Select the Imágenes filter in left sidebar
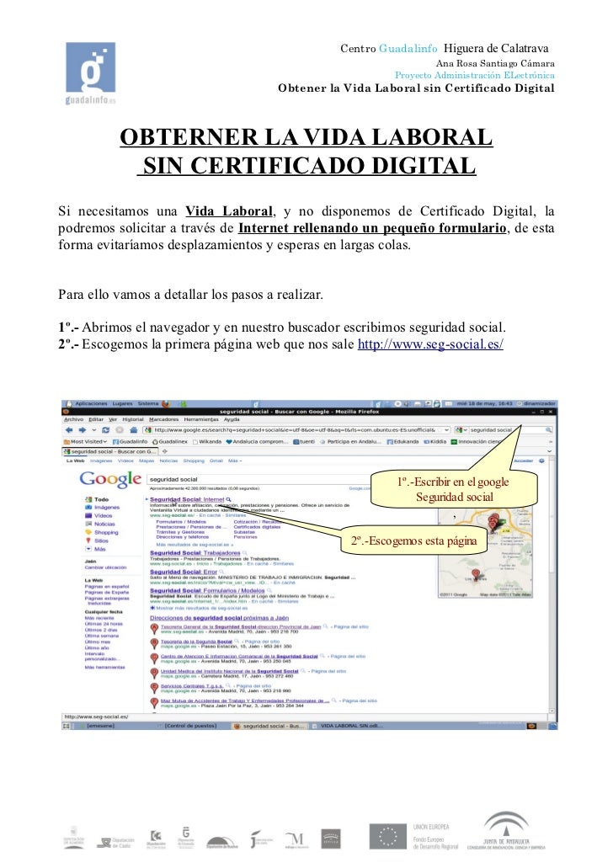 click(x=102, y=507)
